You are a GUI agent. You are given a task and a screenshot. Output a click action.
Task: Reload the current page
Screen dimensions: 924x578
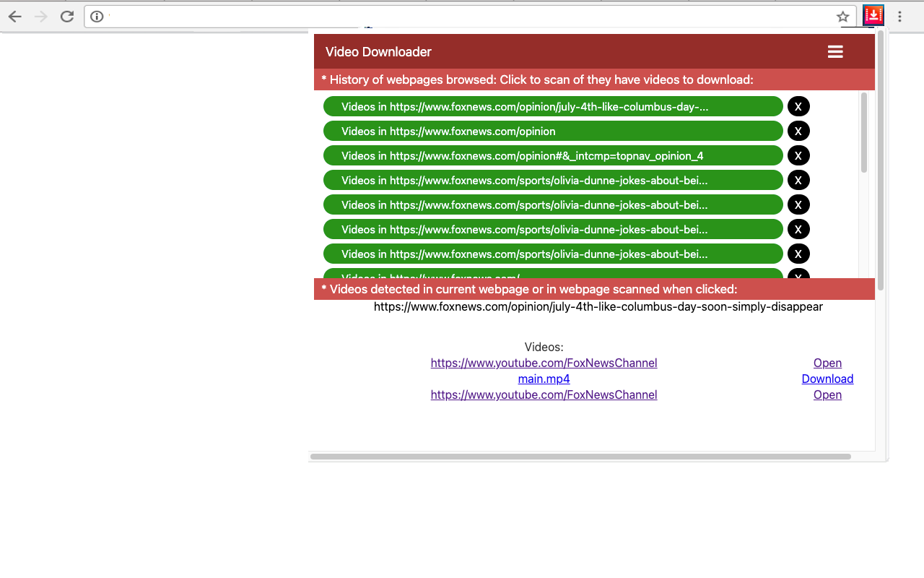click(67, 17)
